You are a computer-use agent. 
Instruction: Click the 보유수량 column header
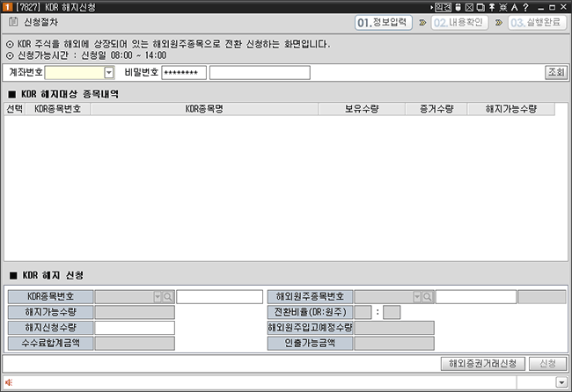click(x=362, y=109)
